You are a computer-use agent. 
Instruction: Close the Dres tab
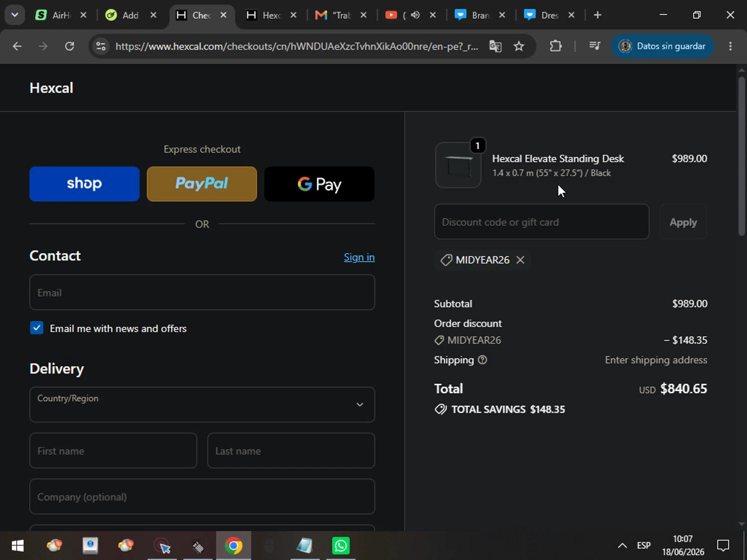tap(572, 15)
